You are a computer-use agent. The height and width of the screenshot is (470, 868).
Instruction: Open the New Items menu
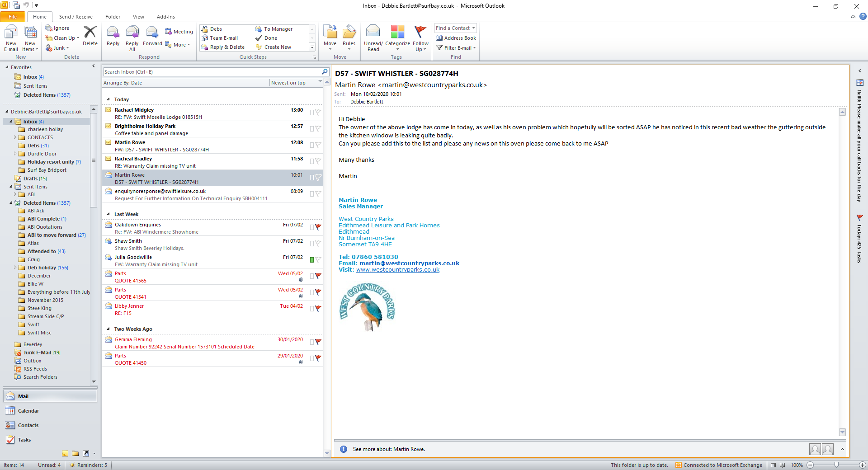[x=30, y=38]
